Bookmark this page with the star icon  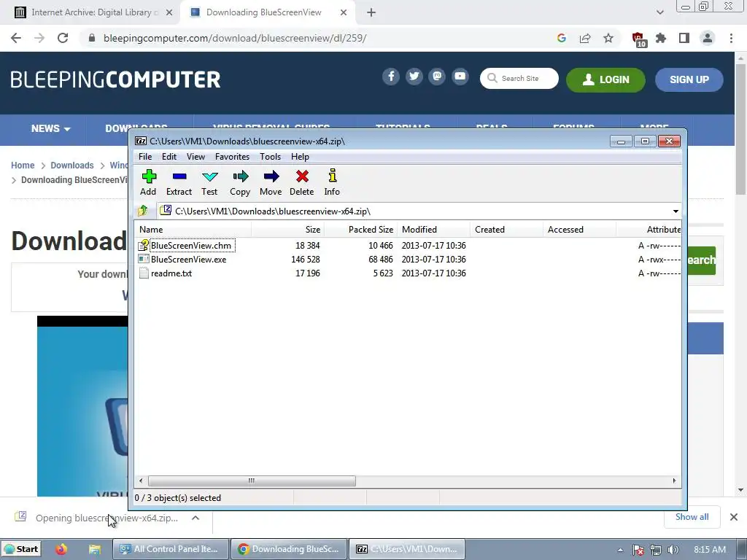click(608, 38)
